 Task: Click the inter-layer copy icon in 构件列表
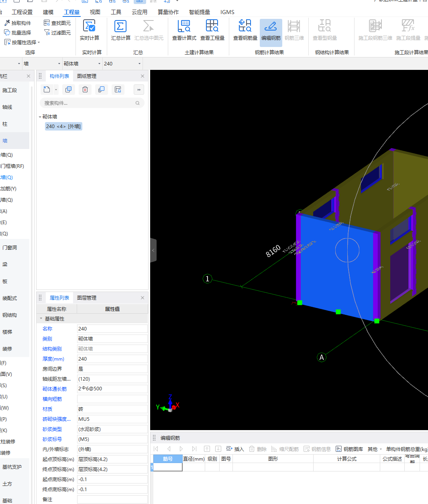coord(102,90)
